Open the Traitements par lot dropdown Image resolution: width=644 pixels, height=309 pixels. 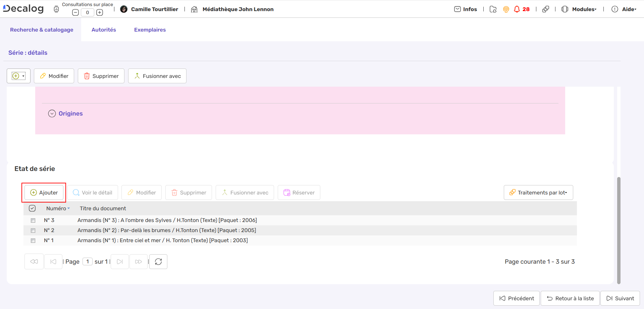(x=538, y=192)
